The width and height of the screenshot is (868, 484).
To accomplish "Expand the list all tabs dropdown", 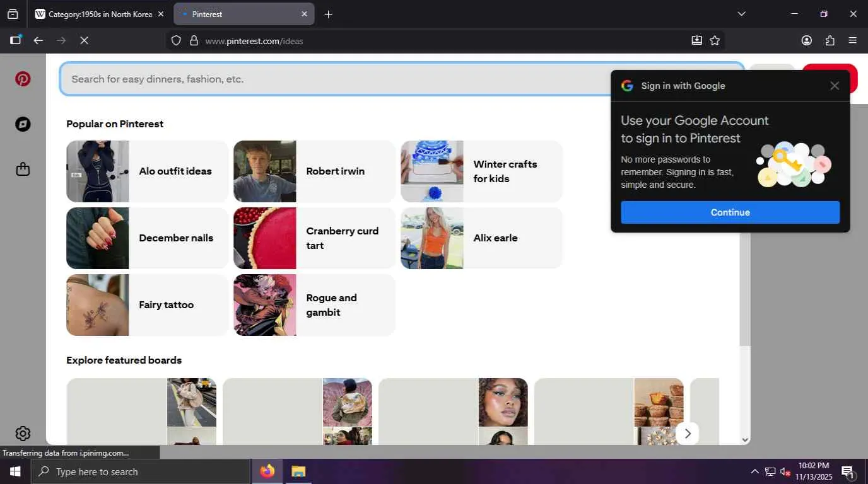I will coord(741,14).
